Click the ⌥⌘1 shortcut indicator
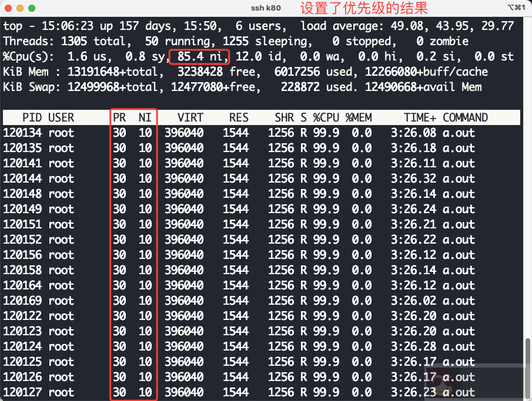This screenshot has width=532, height=401. pyautogui.click(x=516, y=9)
